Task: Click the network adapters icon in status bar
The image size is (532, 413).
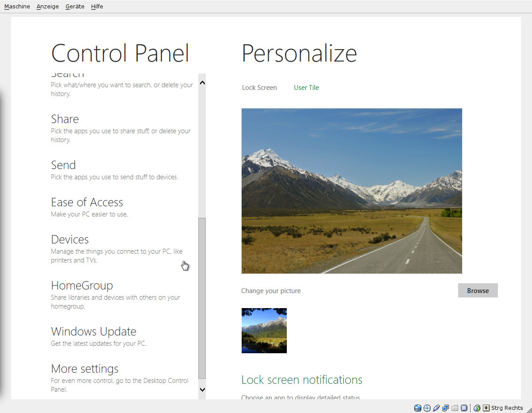Action: click(445, 408)
